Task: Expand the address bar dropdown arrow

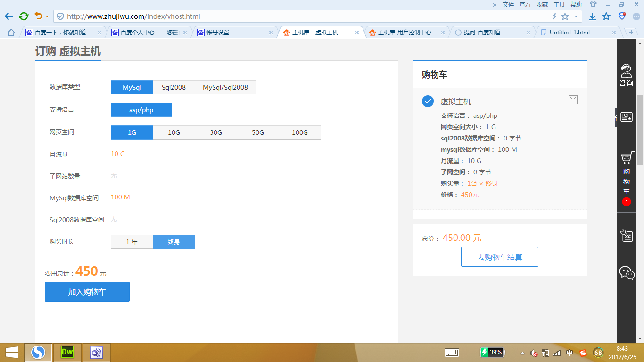Action: pos(576,16)
